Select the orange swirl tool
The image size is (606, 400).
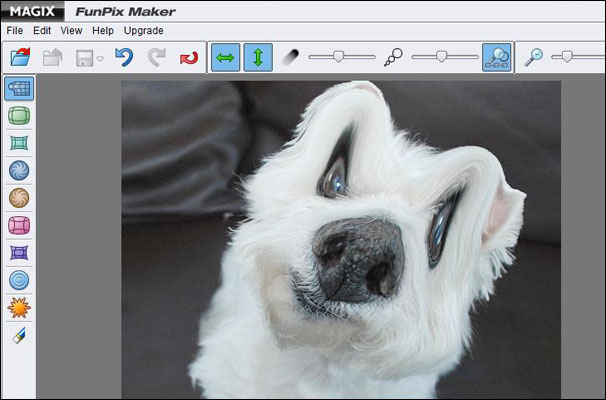point(18,198)
